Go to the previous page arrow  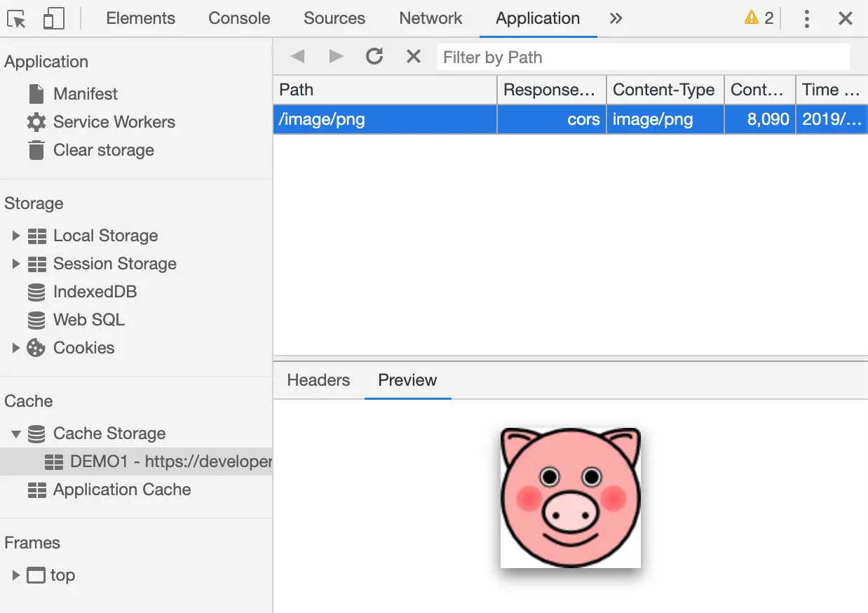[297, 57]
